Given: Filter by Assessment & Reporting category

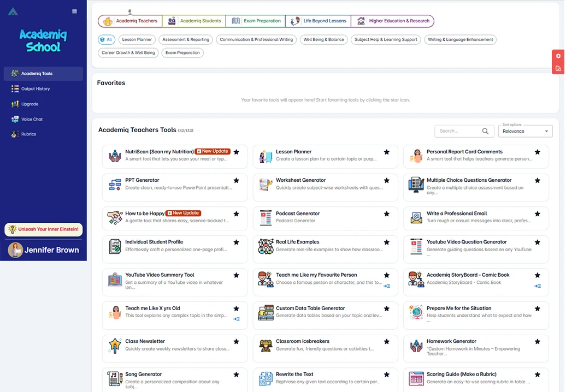Looking at the screenshot, I should click(x=186, y=40).
